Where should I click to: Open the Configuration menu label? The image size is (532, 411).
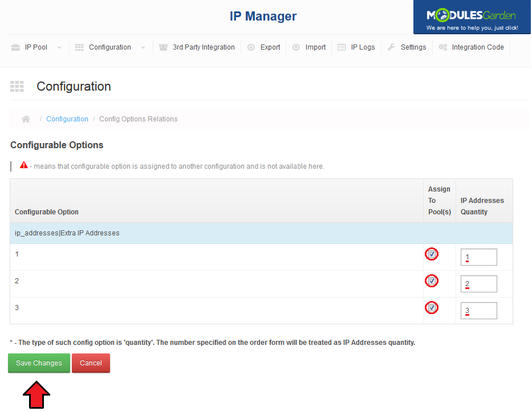tap(110, 47)
